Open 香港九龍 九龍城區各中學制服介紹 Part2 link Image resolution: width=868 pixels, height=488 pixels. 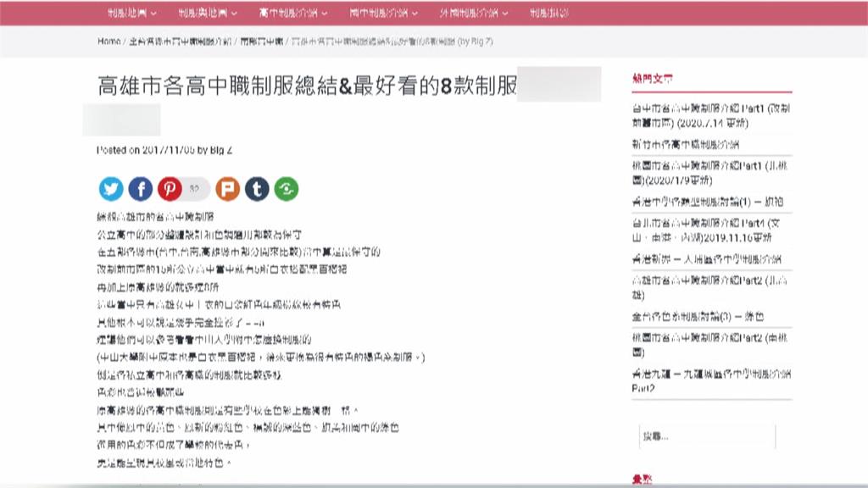(x=711, y=380)
